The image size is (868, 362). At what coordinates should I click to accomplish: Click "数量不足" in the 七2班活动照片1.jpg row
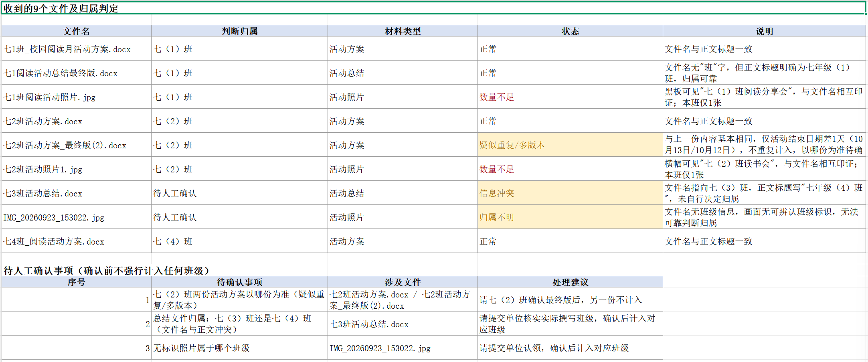point(570,169)
